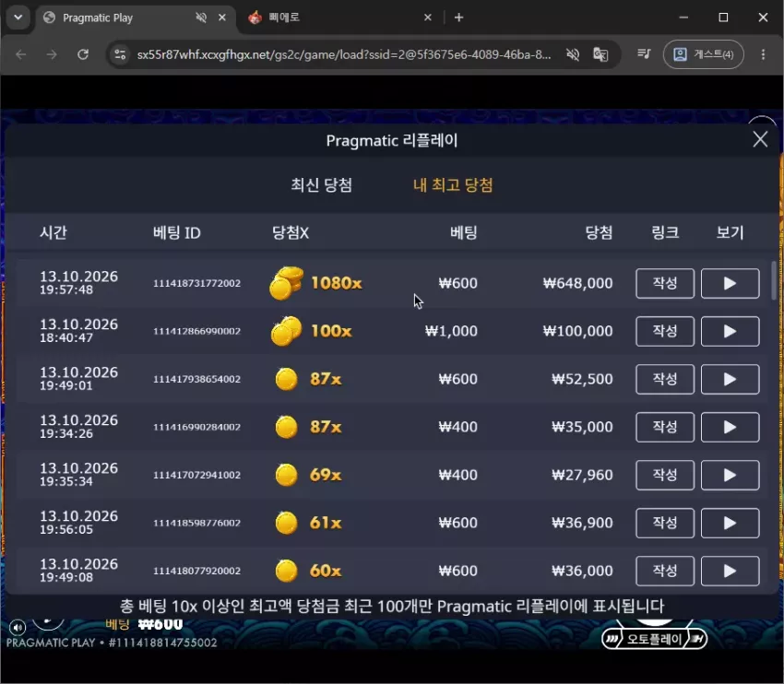
Task: Click the muted site sound icon in address bar
Action: tap(573, 54)
